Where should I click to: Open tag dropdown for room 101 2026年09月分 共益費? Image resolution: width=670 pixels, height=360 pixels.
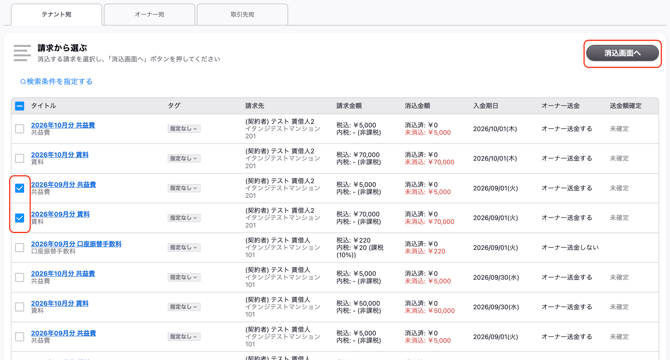(184, 337)
